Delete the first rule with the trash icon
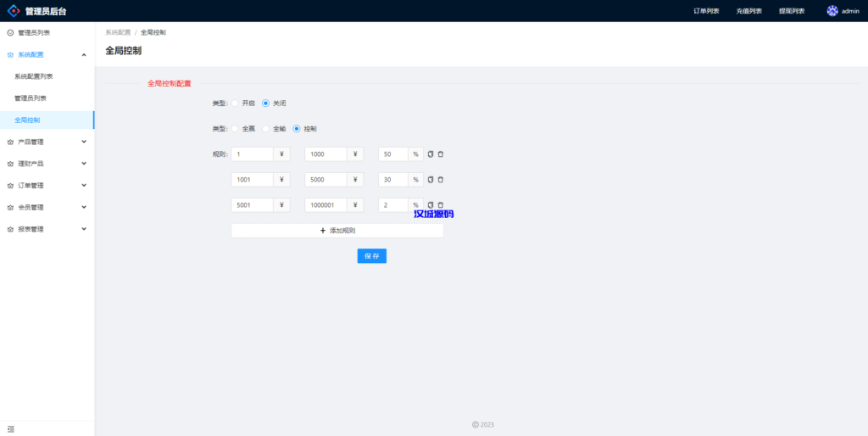868x436 pixels. click(441, 154)
